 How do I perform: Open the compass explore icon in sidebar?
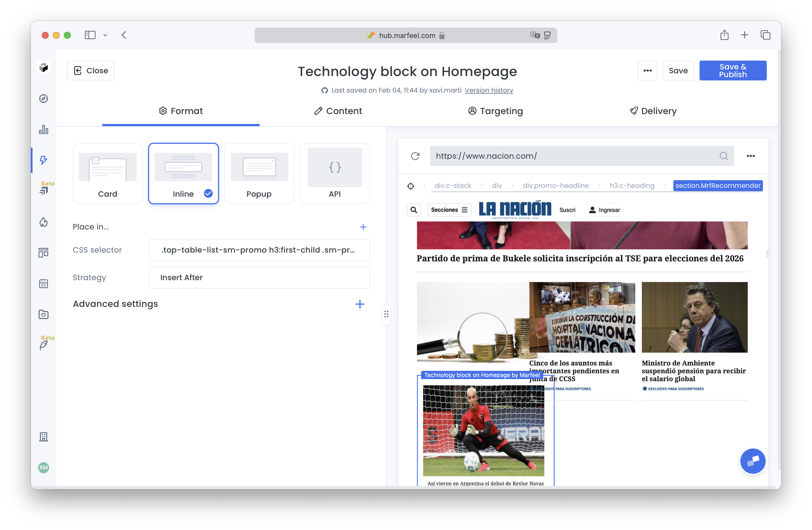pos(43,99)
